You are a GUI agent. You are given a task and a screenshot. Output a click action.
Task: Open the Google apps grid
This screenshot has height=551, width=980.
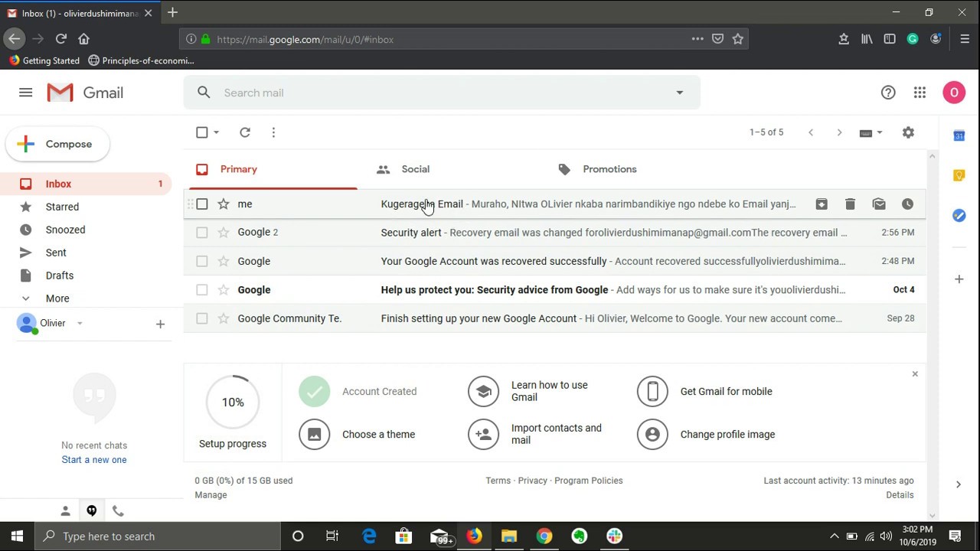tap(920, 93)
